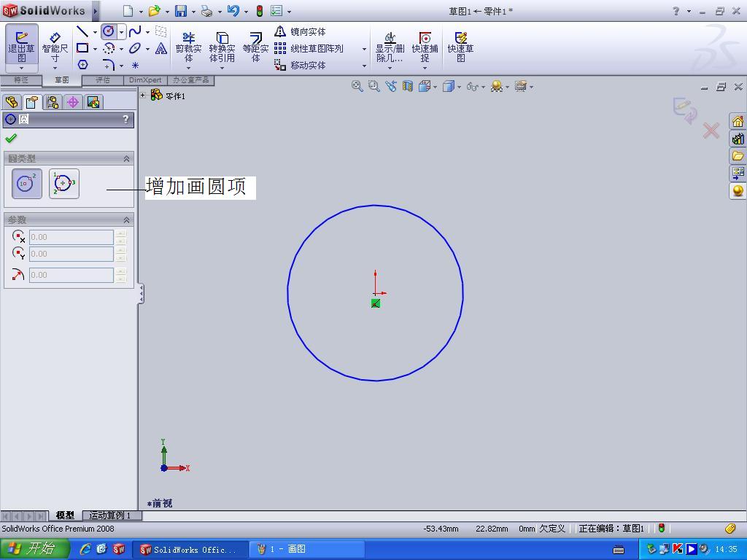
Task: Open dropdown below 剪裁实体
Action: point(188,68)
